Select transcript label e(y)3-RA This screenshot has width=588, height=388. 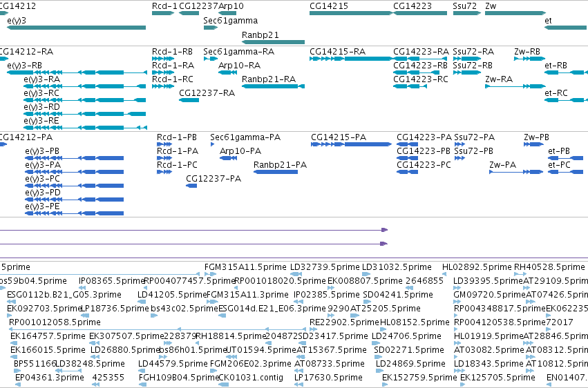point(41,79)
